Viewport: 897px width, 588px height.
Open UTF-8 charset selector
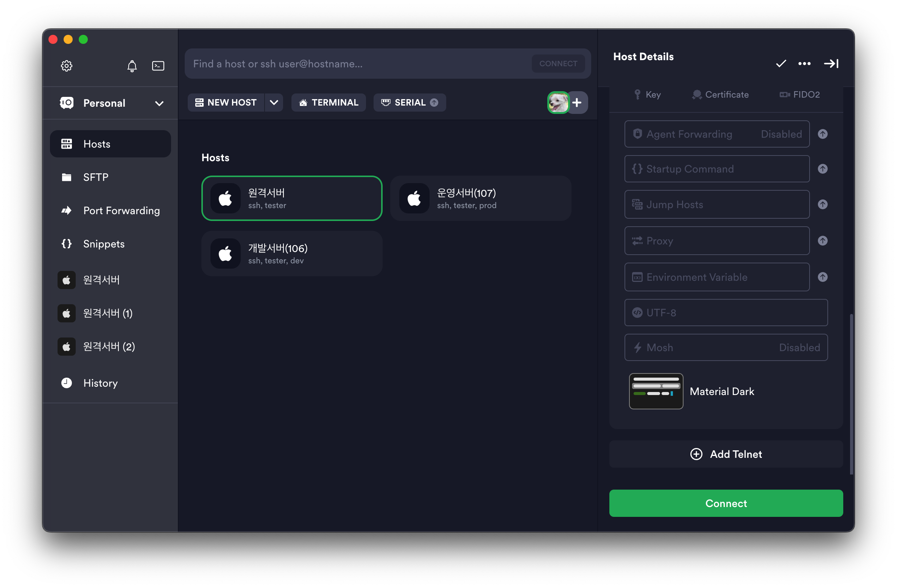click(x=726, y=313)
